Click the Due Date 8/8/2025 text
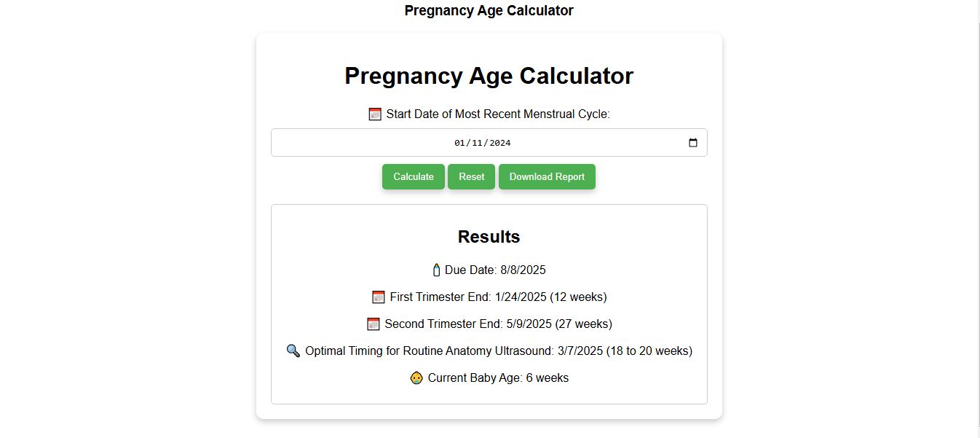The image size is (980, 438). pos(495,270)
